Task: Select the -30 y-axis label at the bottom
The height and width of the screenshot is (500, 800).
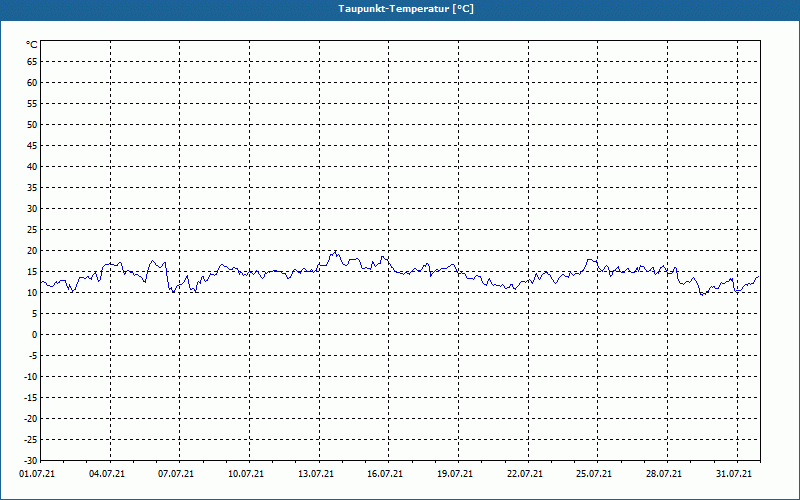Action: tap(30, 460)
